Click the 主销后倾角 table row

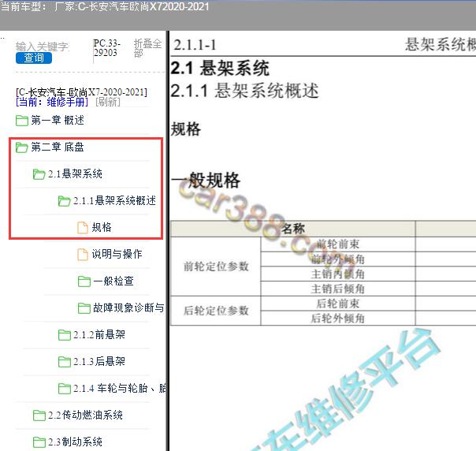(337, 289)
